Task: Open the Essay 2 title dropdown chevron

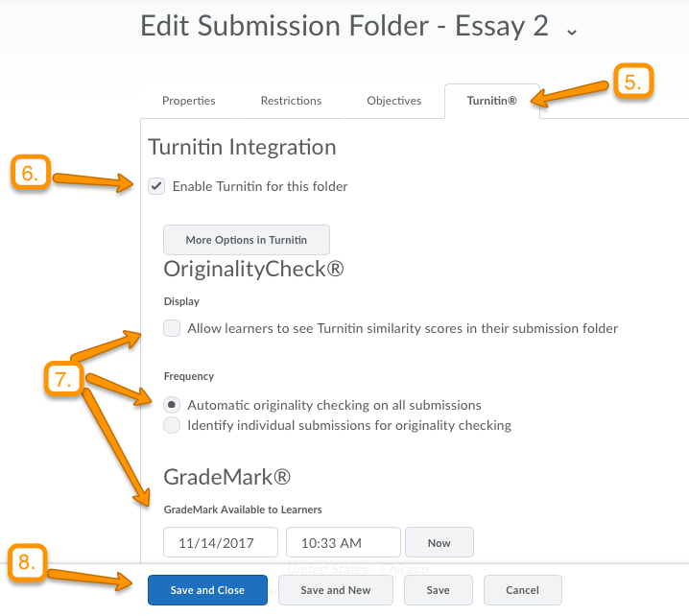Action: (x=572, y=32)
